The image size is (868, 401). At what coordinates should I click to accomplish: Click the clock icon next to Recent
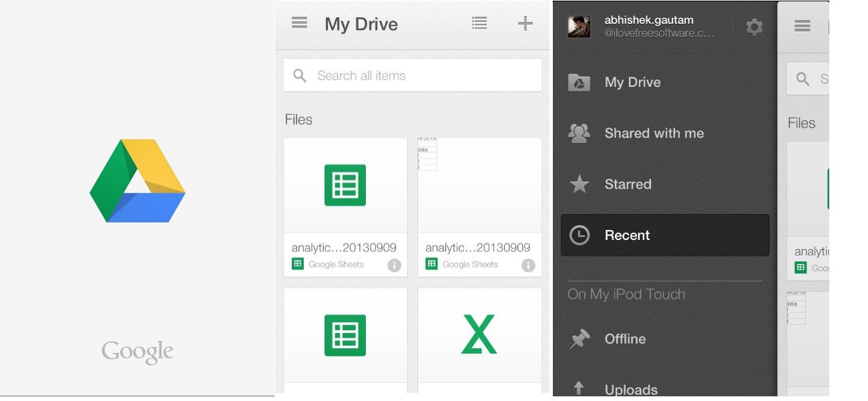point(579,235)
